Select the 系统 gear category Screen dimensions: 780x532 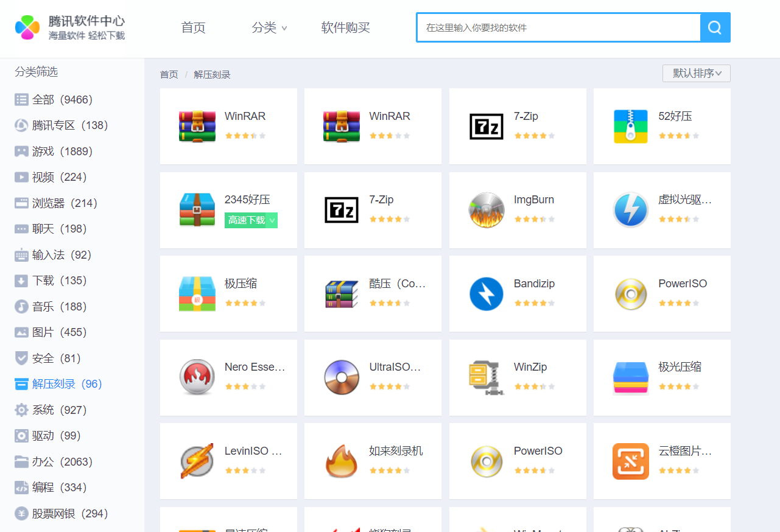[x=51, y=410]
